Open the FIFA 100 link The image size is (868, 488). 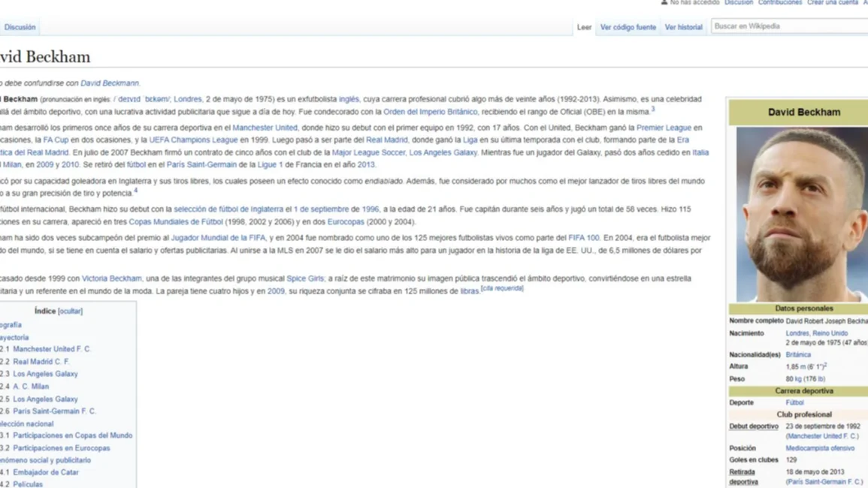pos(583,238)
